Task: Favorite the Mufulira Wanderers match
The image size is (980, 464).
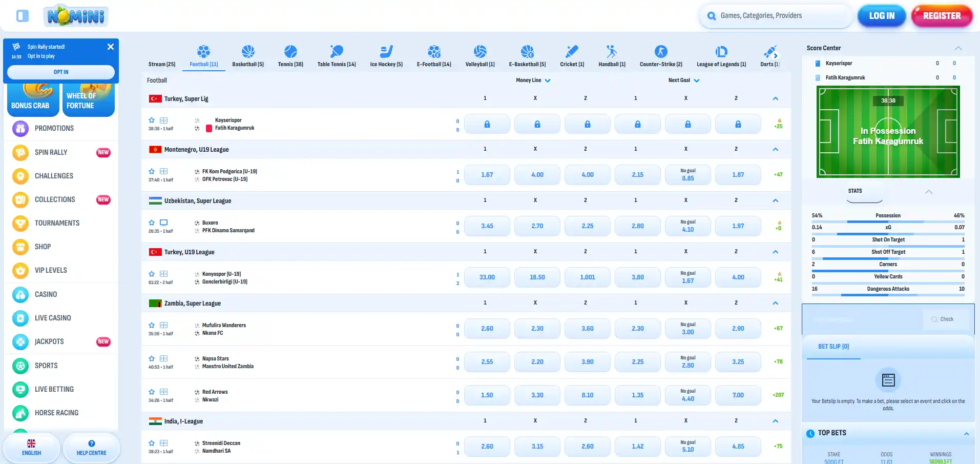Action: pos(152,325)
